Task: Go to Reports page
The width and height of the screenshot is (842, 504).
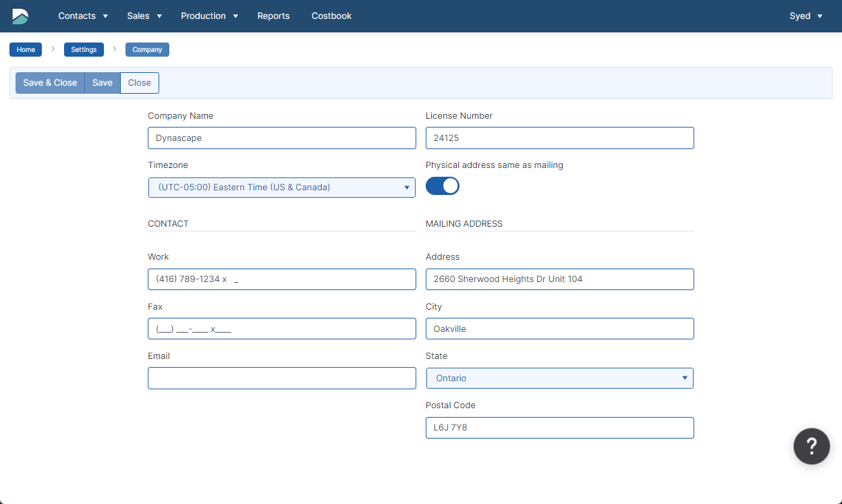Action: click(x=273, y=16)
